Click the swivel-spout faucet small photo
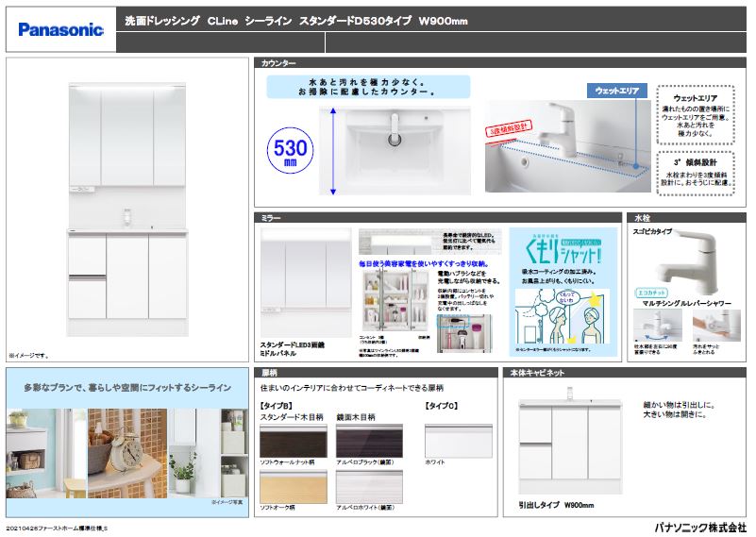 [657, 326]
